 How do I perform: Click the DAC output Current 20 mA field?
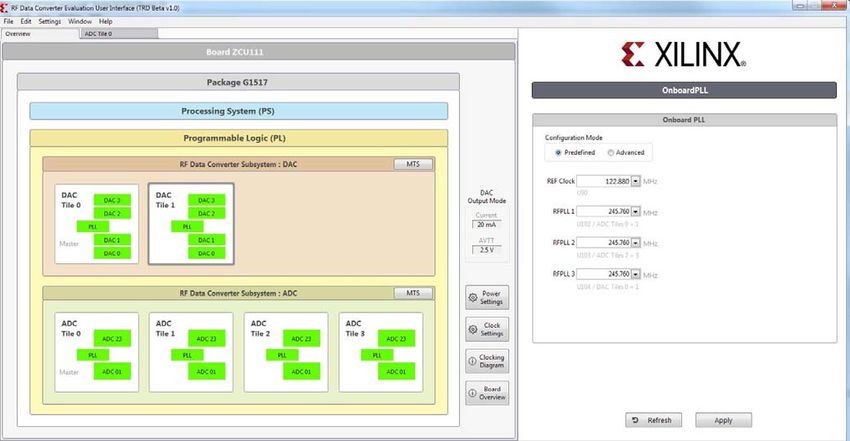(486, 224)
